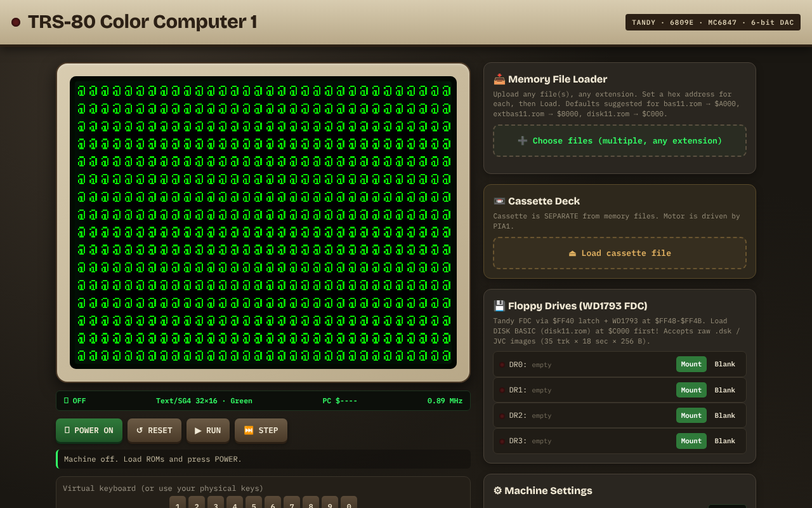This screenshot has height=508, width=812.
Task: Click the DR0 drive activity LED
Action: [x=502, y=365]
